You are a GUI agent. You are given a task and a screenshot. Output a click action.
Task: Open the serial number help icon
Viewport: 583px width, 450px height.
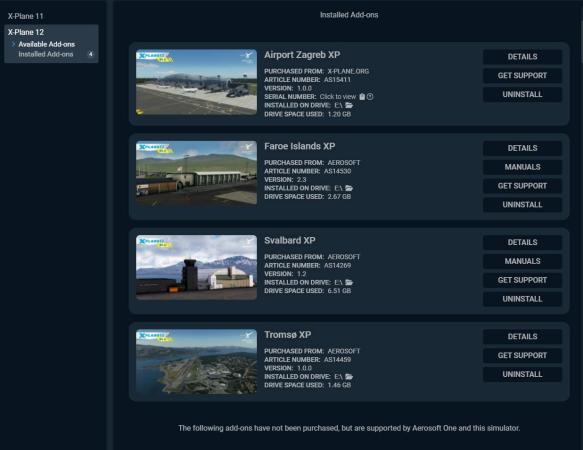click(370, 97)
